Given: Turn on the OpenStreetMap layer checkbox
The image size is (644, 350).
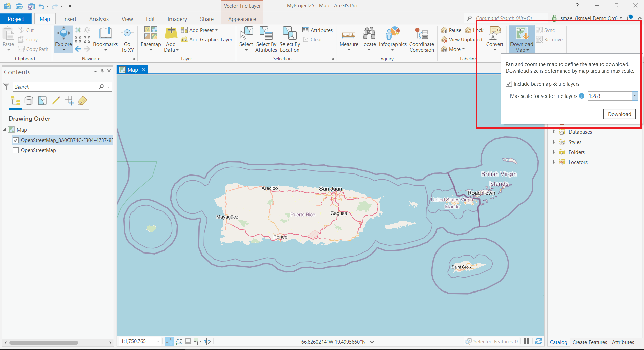Looking at the screenshot, I should [16, 150].
